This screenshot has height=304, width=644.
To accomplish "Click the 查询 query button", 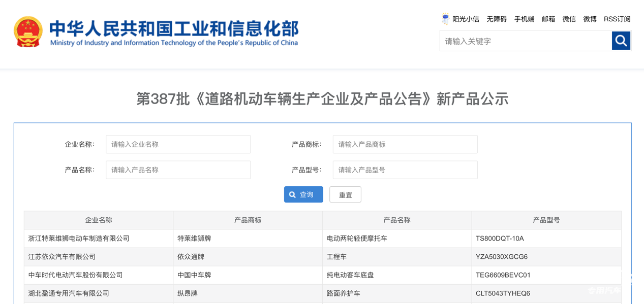I will pyautogui.click(x=303, y=194).
